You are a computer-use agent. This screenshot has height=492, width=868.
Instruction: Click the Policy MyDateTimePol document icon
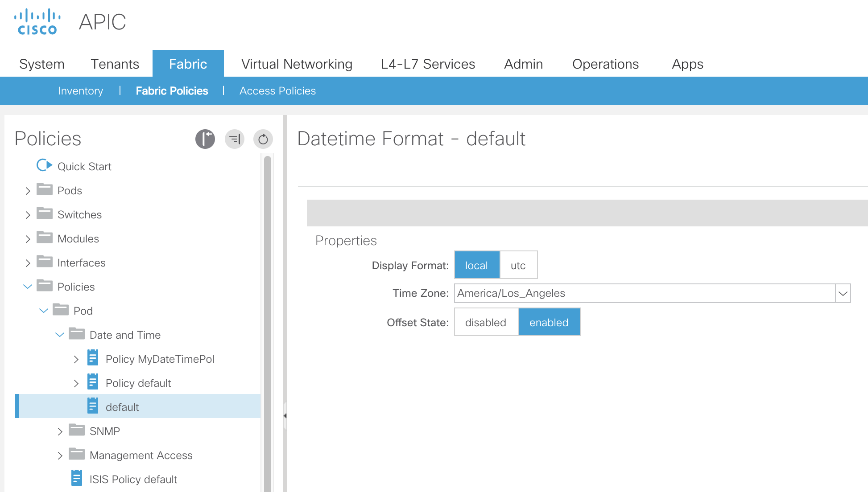click(93, 358)
